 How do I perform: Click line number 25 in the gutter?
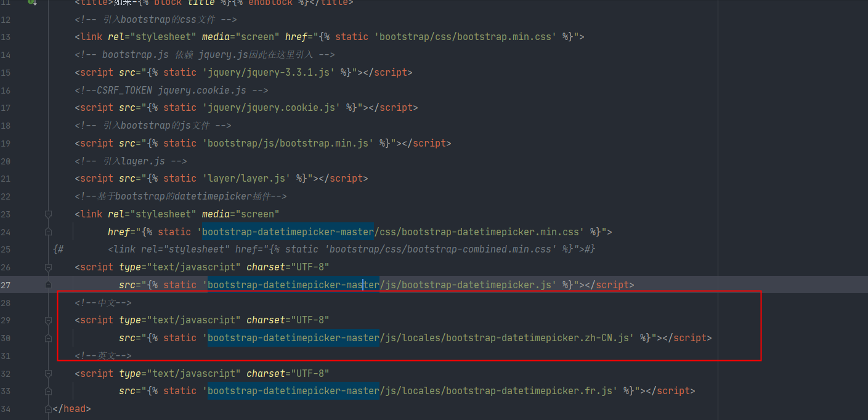click(6, 249)
